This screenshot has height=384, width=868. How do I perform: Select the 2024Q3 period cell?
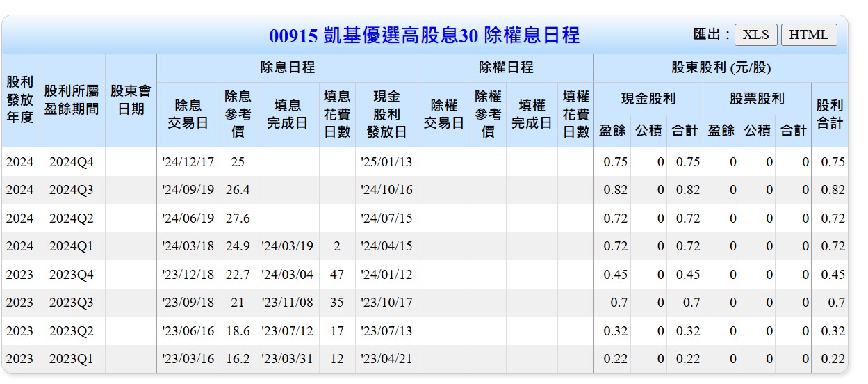point(72,190)
